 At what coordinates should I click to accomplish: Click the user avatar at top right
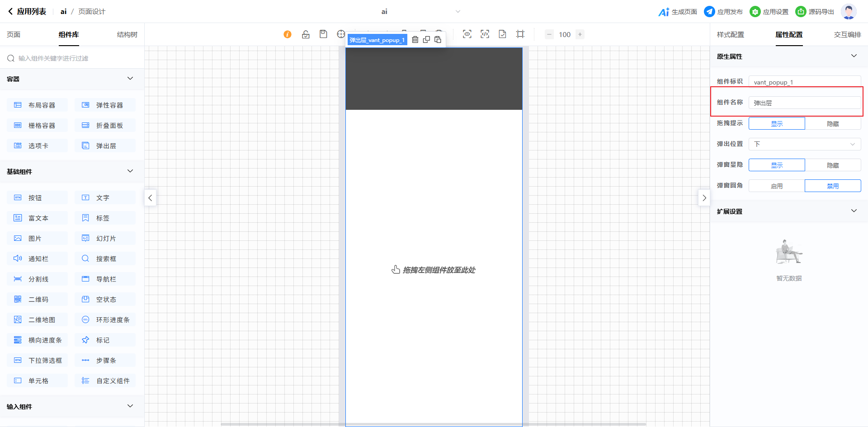click(x=848, y=12)
